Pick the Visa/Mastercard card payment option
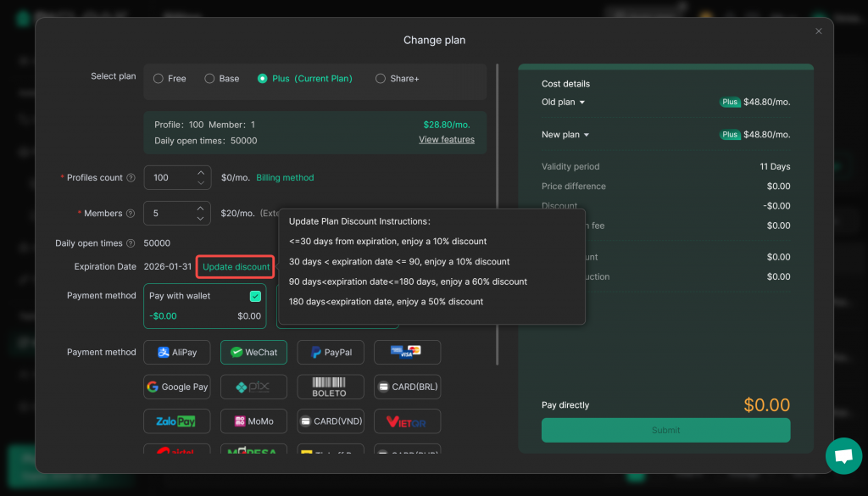The width and height of the screenshot is (868, 496). point(407,352)
